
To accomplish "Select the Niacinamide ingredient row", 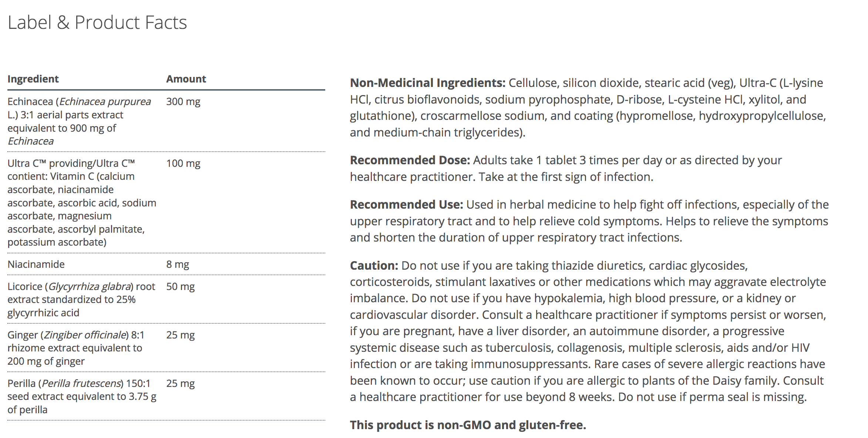I will [x=36, y=264].
